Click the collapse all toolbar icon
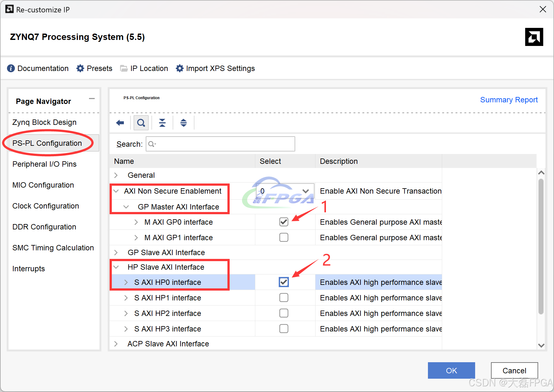Image resolution: width=554 pixels, height=392 pixels. (162, 123)
